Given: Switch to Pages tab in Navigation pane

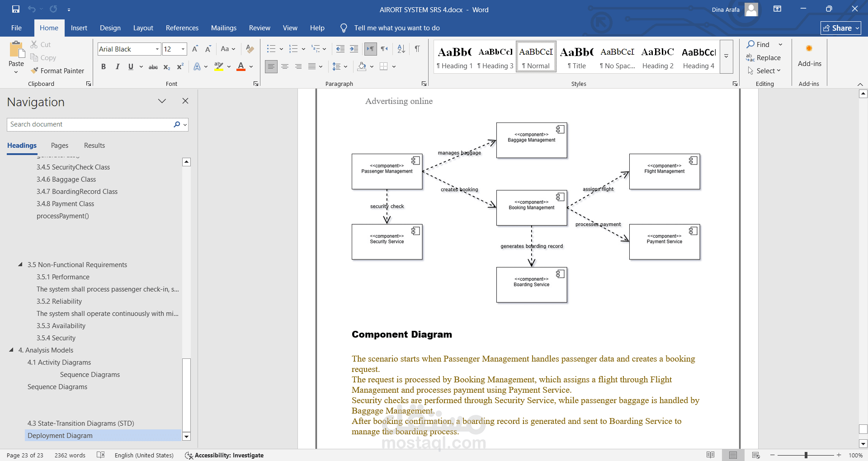Looking at the screenshot, I should tap(60, 146).
